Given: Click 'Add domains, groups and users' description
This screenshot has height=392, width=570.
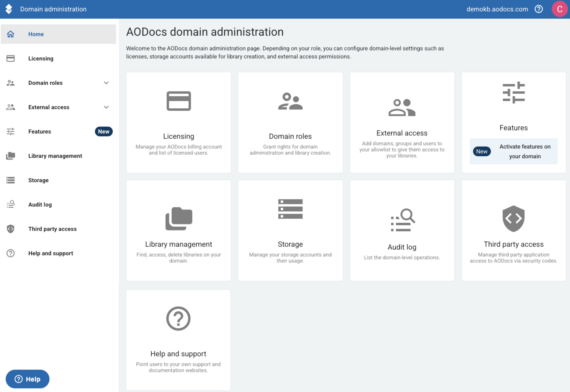Looking at the screenshot, I should point(402,149).
